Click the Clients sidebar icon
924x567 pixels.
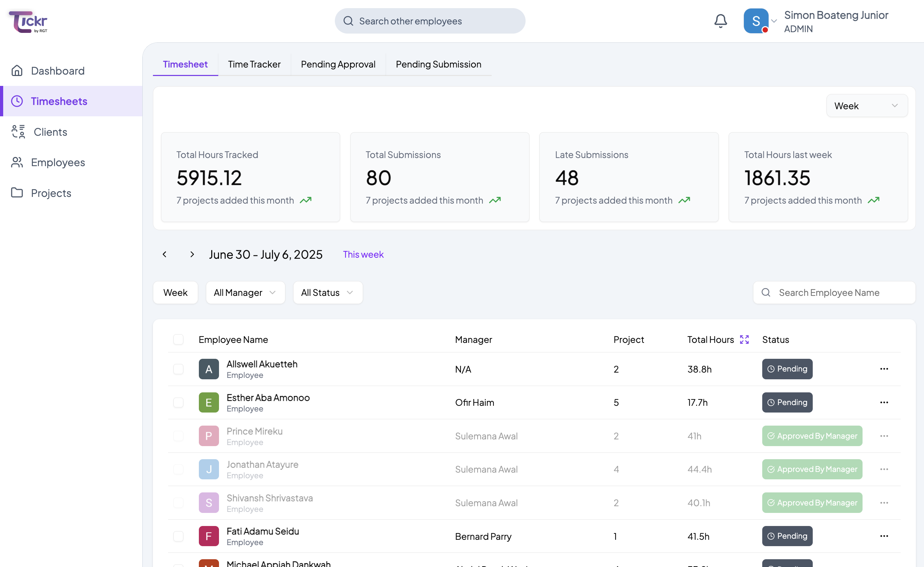(18, 132)
